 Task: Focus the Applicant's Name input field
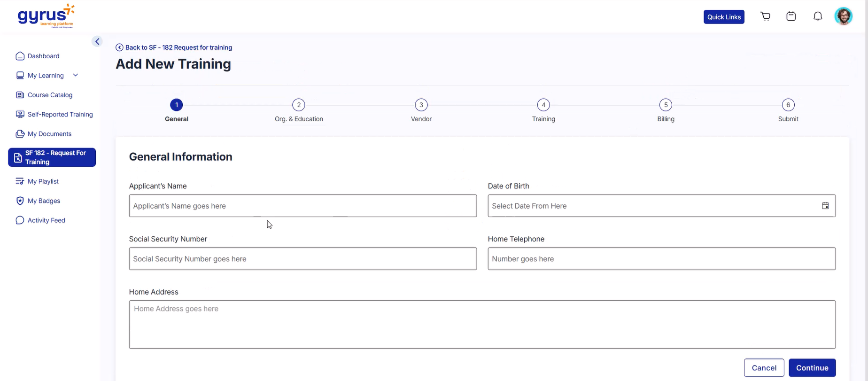[303, 206]
